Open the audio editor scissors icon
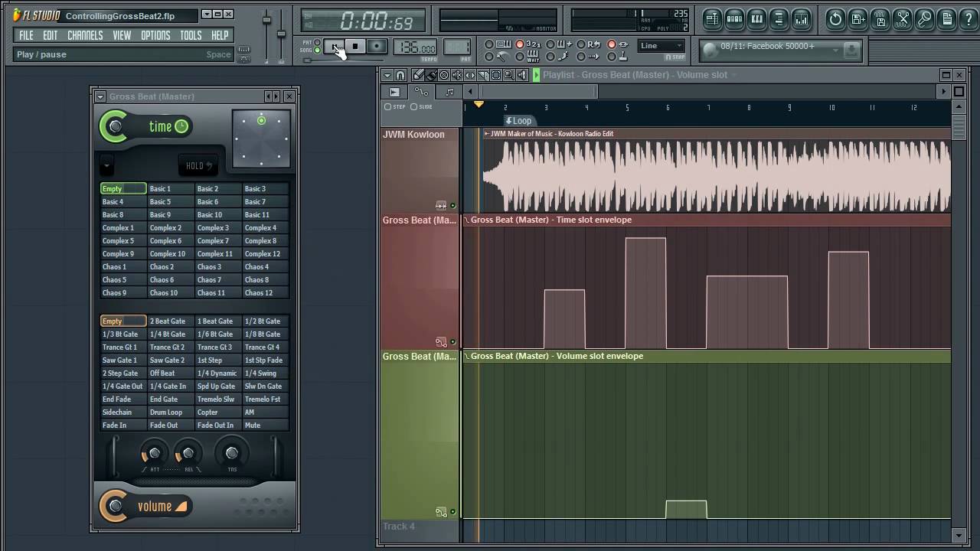The height and width of the screenshot is (551, 980). point(903,18)
